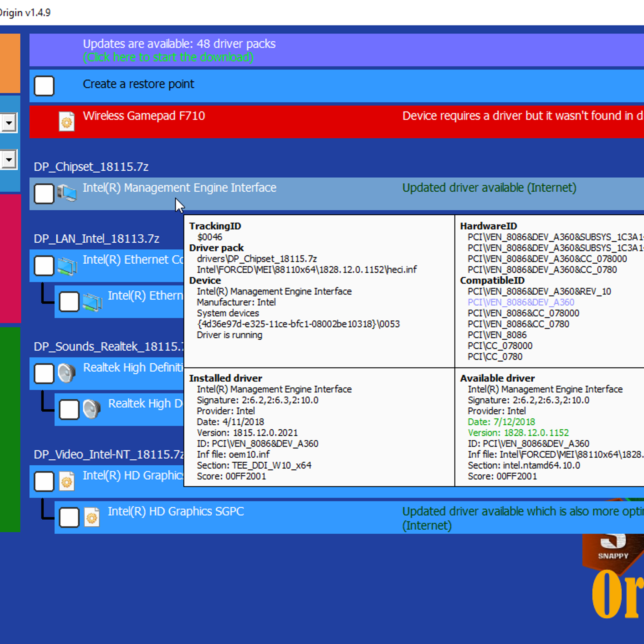
Task: Click the 'Intel(R) Management Engine Interface' row label
Action: tap(180, 188)
